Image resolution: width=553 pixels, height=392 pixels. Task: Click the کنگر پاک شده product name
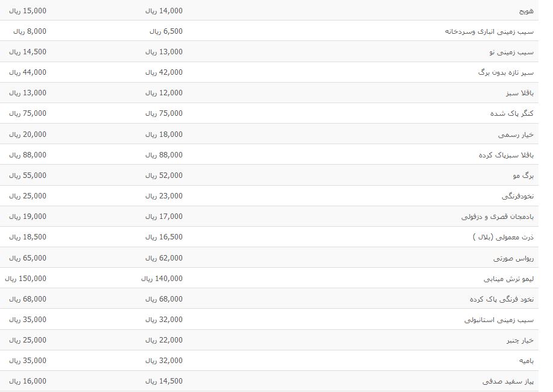point(512,113)
